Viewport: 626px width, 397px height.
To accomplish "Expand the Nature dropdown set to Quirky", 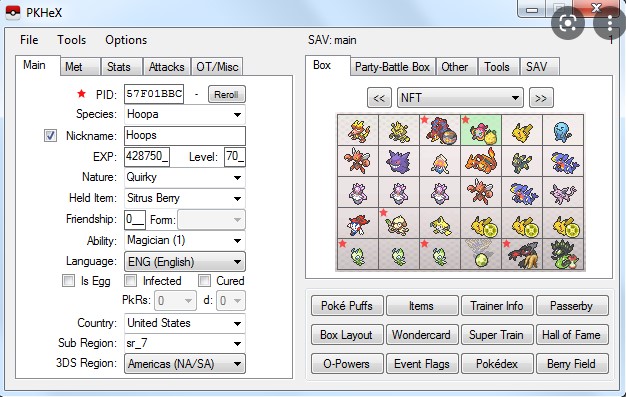I will click(185, 177).
